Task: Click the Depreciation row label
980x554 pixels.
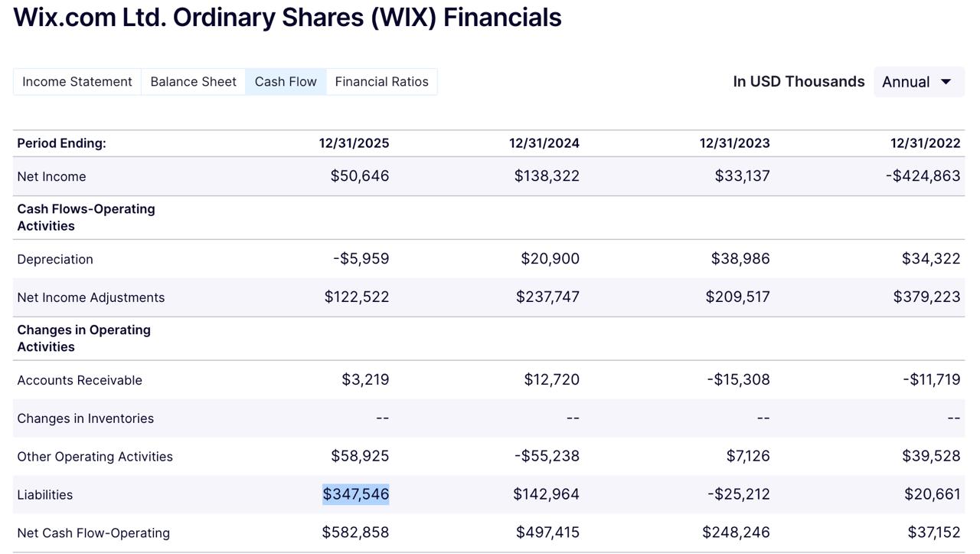Action: tap(55, 260)
